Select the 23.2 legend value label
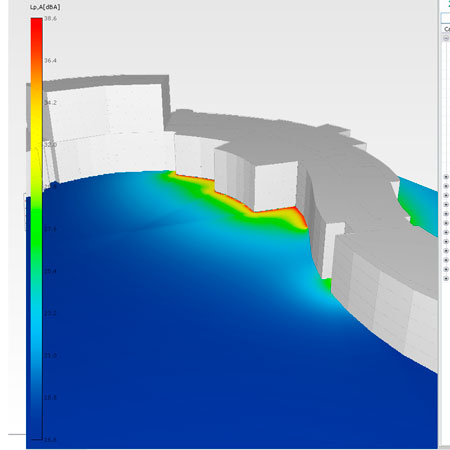This screenshot has width=450, height=450. (50, 313)
